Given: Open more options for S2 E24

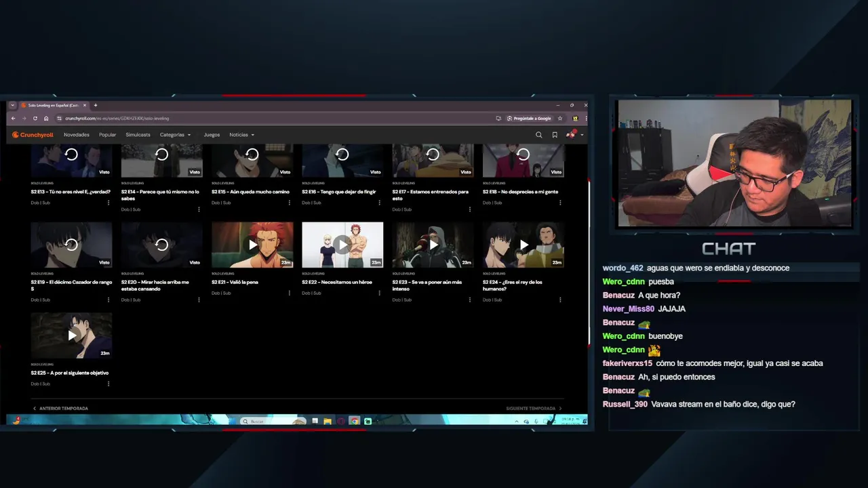Looking at the screenshot, I should [x=560, y=300].
